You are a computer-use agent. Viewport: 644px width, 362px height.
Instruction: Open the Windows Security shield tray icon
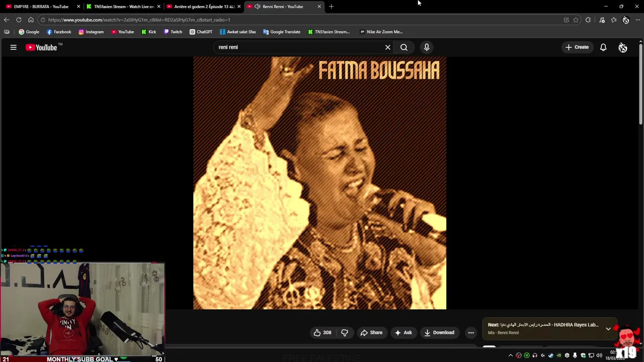click(x=583, y=355)
